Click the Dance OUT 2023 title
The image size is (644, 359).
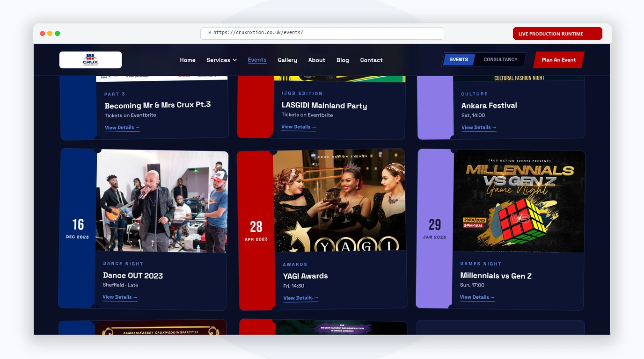(133, 276)
